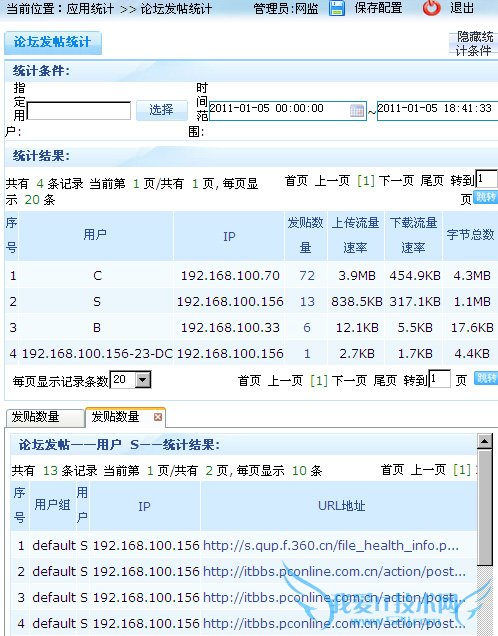Click 隐藏统计条件 button
This screenshot has width=498, height=636.
tap(474, 43)
